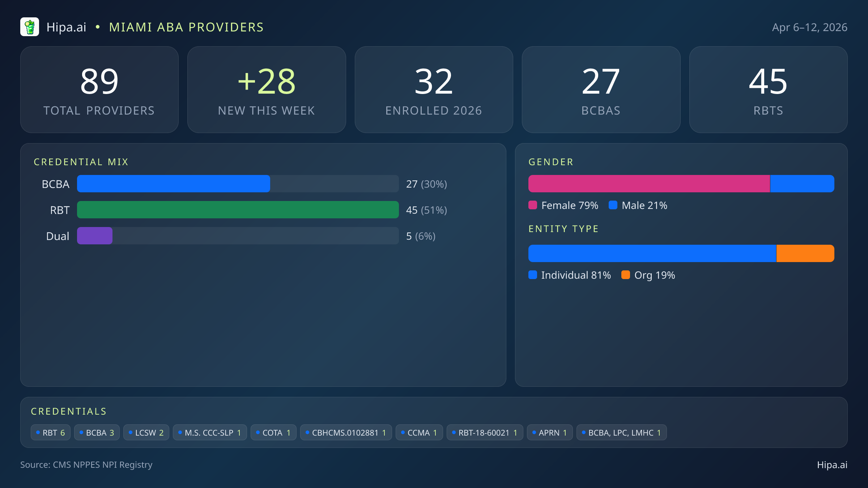Click the M.S. CCC-SLP credential tag
Viewport: 868px width, 488px height.
[x=210, y=433]
